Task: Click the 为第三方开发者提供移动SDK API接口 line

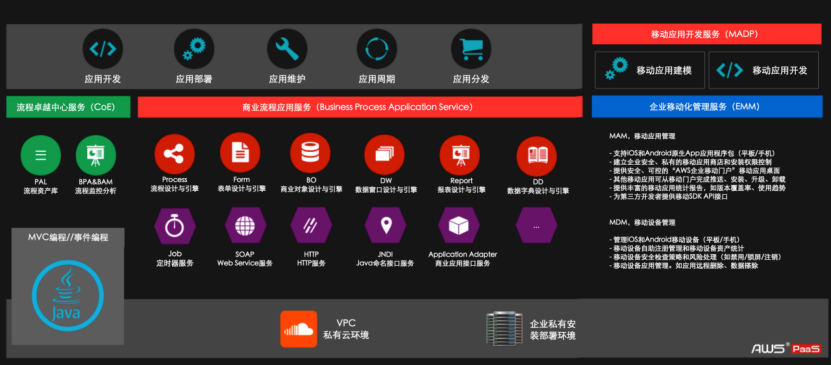Action: (x=669, y=197)
